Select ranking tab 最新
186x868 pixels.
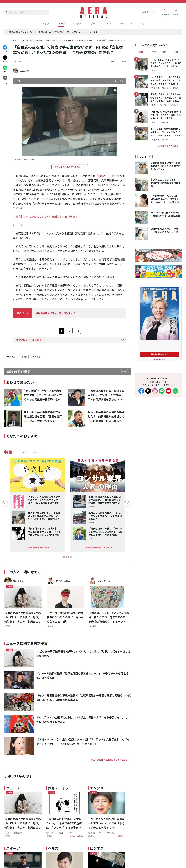[x=141, y=52]
